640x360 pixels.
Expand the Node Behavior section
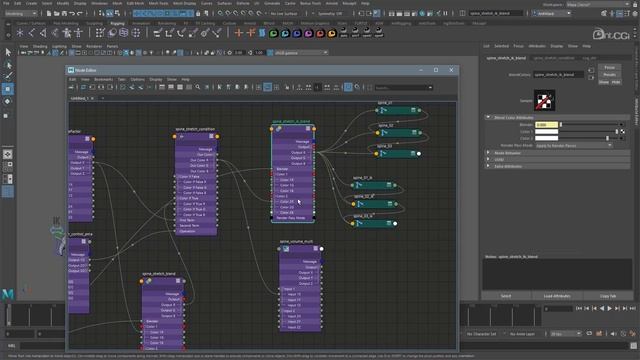point(488,153)
